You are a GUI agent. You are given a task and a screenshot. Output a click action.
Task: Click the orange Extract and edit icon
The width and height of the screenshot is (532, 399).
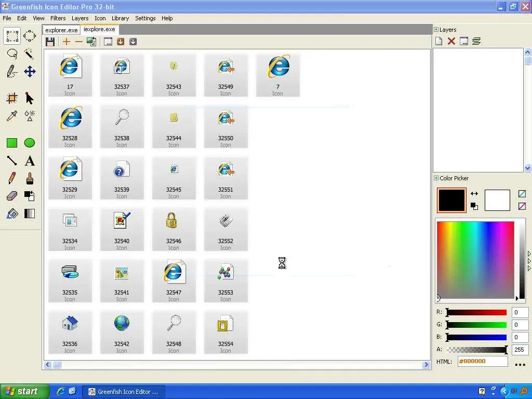pos(121,42)
